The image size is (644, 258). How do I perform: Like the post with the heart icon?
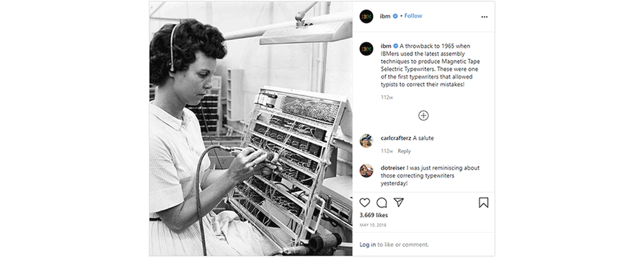(x=365, y=203)
